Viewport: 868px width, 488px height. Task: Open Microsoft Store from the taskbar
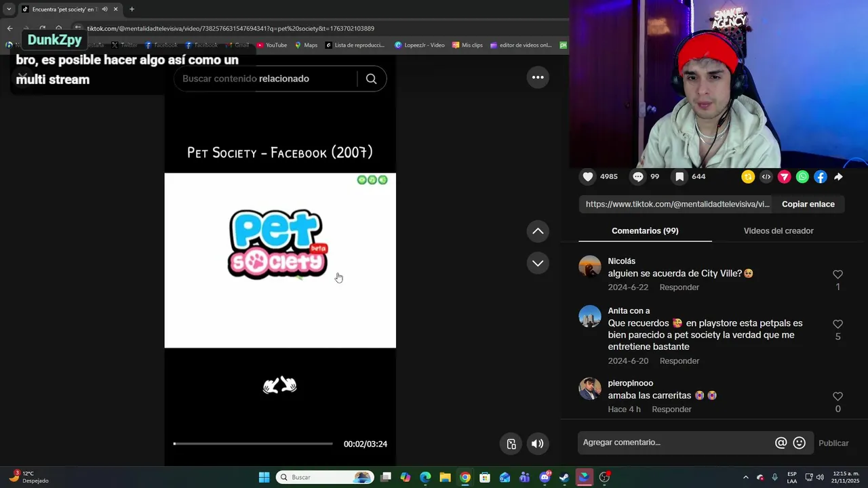pyautogui.click(x=484, y=477)
